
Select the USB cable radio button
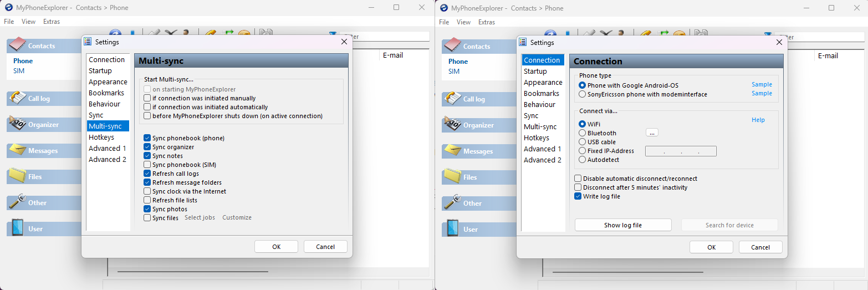coord(582,142)
